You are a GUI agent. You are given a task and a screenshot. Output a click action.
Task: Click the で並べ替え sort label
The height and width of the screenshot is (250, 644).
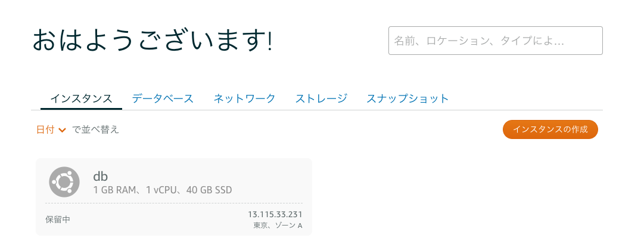(x=95, y=129)
